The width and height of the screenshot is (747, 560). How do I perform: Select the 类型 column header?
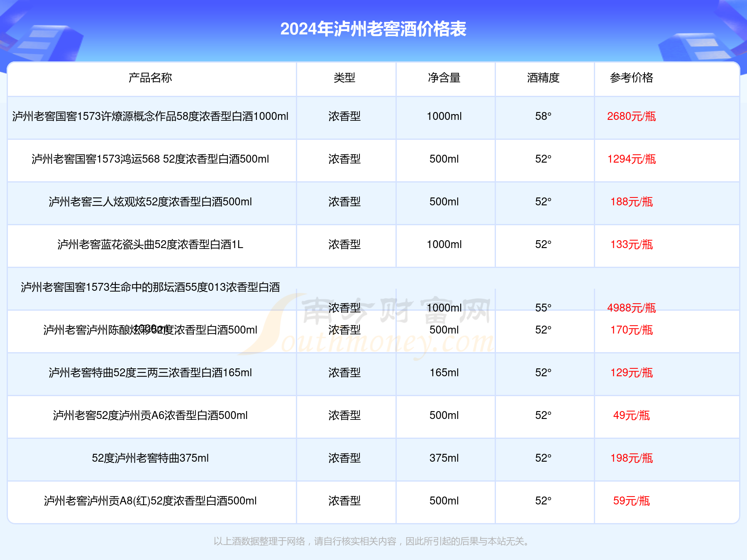pos(344,78)
